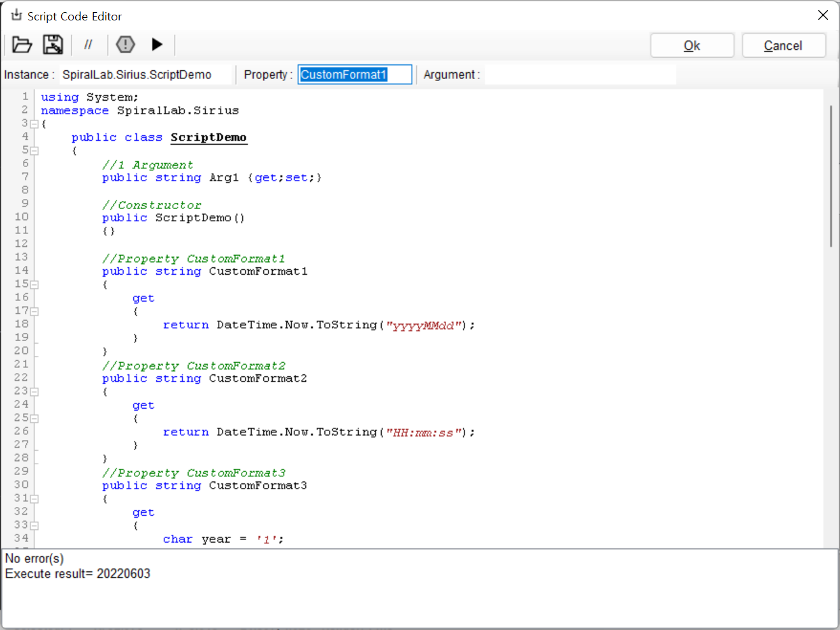Click the //Property CustomFormat3 comment
Screen dimensions: 840x630
point(194,472)
